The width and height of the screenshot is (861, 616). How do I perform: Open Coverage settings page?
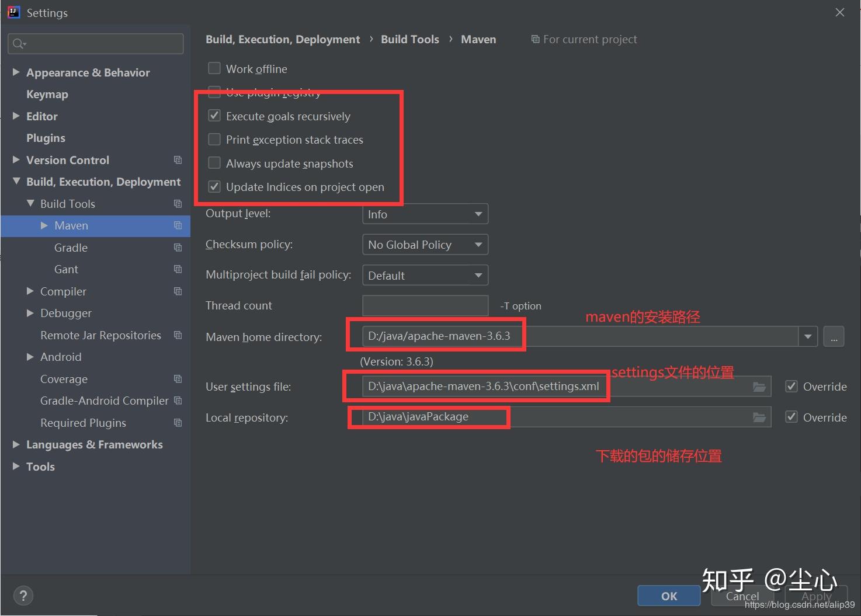click(64, 379)
